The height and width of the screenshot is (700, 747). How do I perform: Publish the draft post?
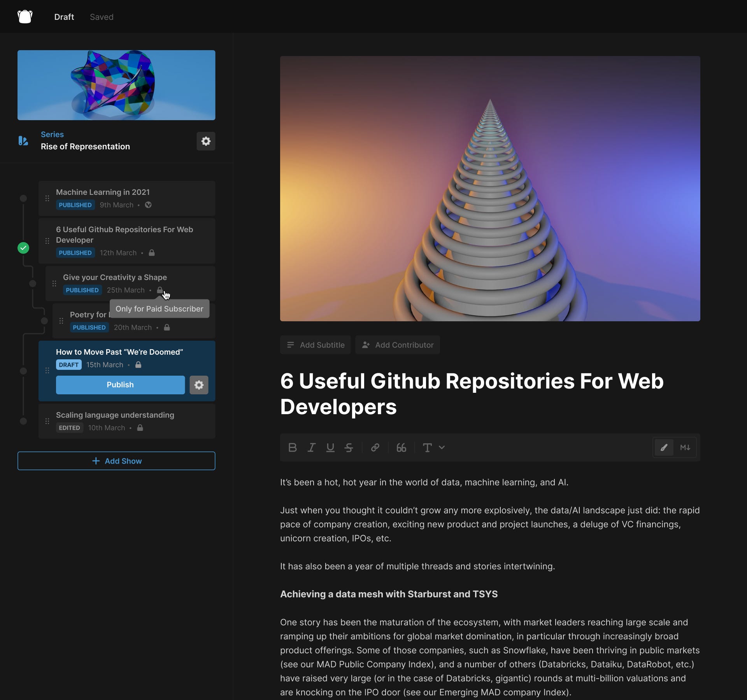point(120,385)
